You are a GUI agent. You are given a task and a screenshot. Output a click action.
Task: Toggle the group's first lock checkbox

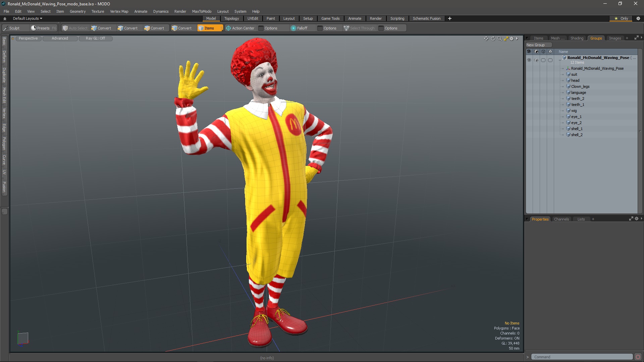(543, 60)
